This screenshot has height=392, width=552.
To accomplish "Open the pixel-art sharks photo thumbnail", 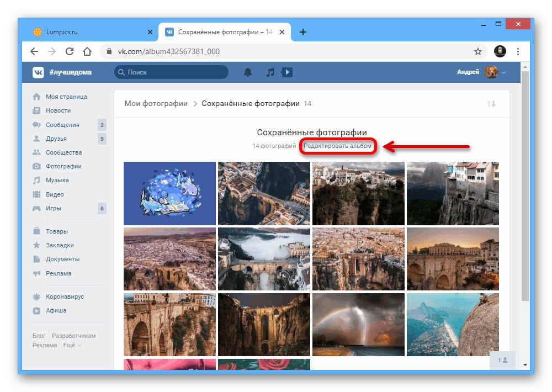I will click(169, 193).
